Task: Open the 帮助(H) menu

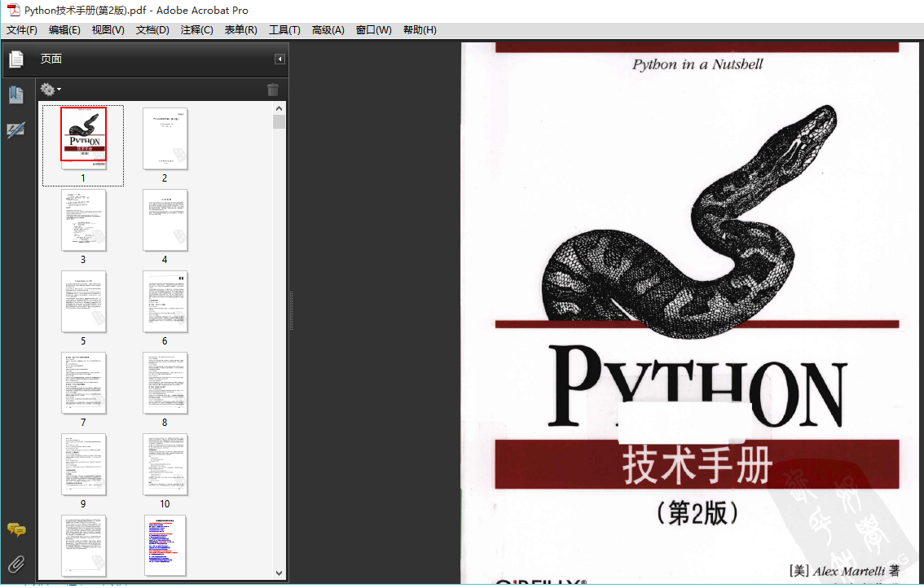Action: (420, 30)
